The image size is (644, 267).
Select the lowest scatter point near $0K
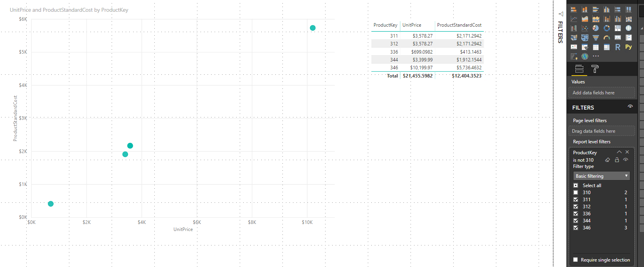click(x=51, y=204)
